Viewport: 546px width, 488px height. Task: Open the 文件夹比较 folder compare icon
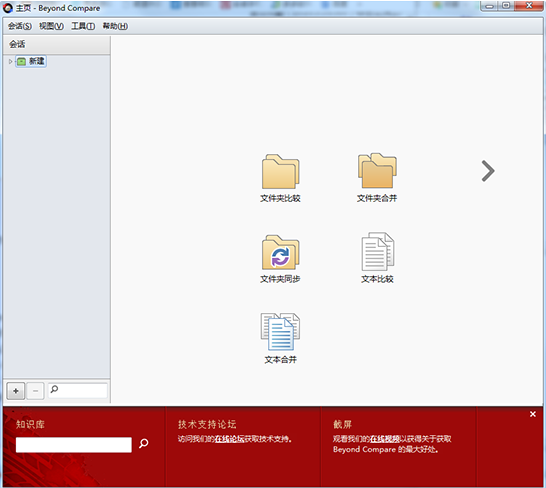pos(280,172)
